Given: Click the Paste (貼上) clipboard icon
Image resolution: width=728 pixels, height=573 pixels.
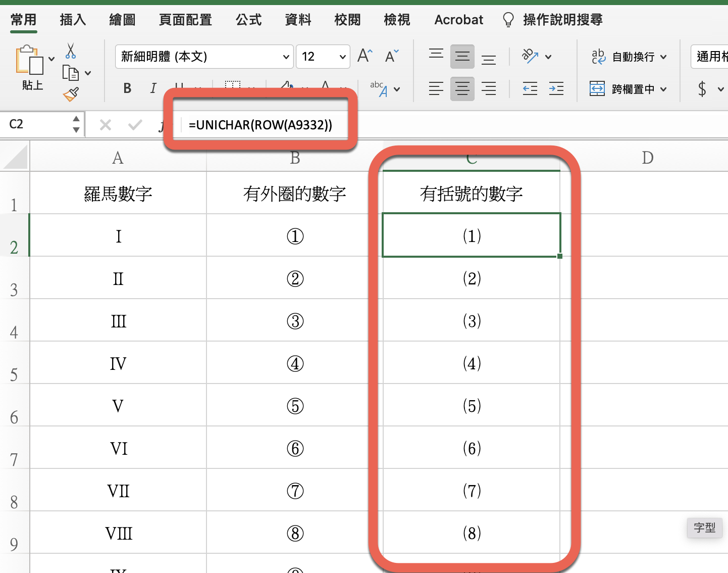Looking at the screenshot, I should [x=30, y=60].
